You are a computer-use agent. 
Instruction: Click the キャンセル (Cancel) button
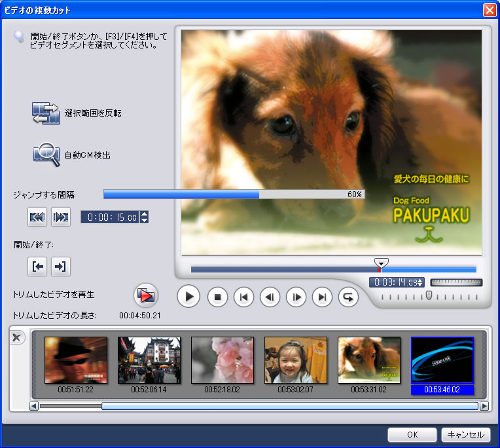click(x=465, y=435)
